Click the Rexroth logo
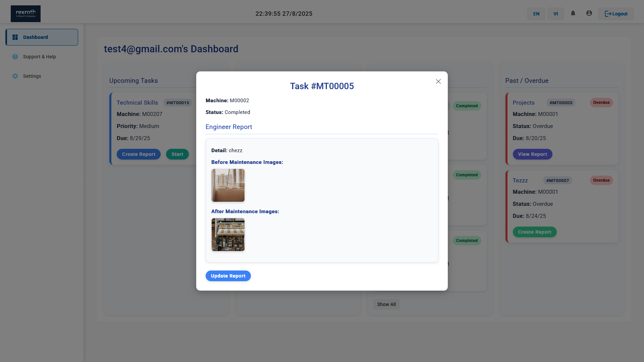This screenshot has width=644, height=362. (x=25, y=14)
